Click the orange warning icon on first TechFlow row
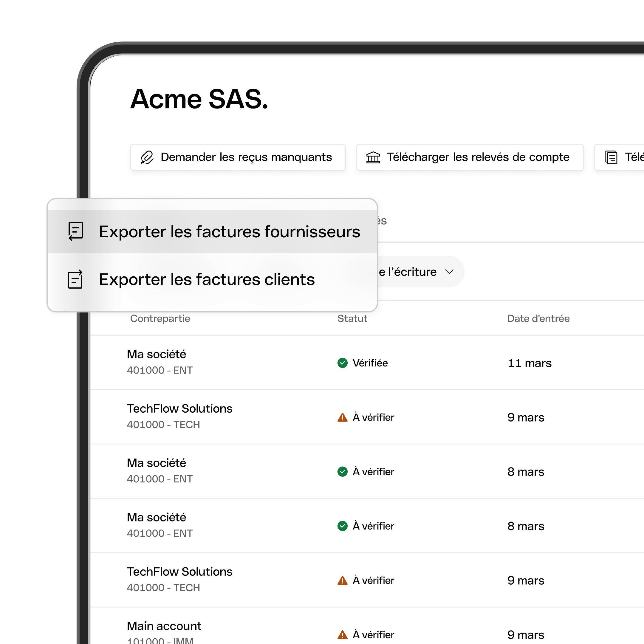Screen dimensions: 644x644 coord(342,417)
